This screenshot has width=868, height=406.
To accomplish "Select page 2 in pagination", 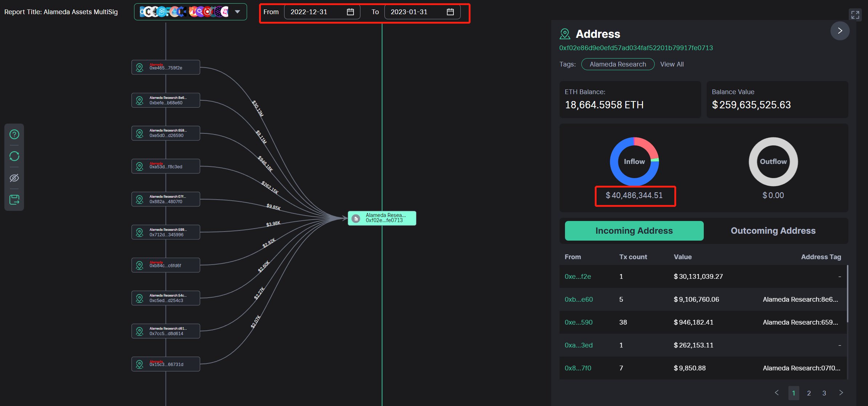I will (x=809, y=393).
